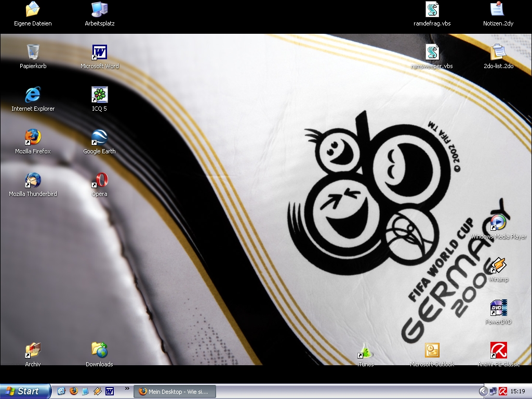Viewport: 532px width, 399px height.
Task: Open the AntiVir PE Classic desktop icon
Action: coord(498,351)
